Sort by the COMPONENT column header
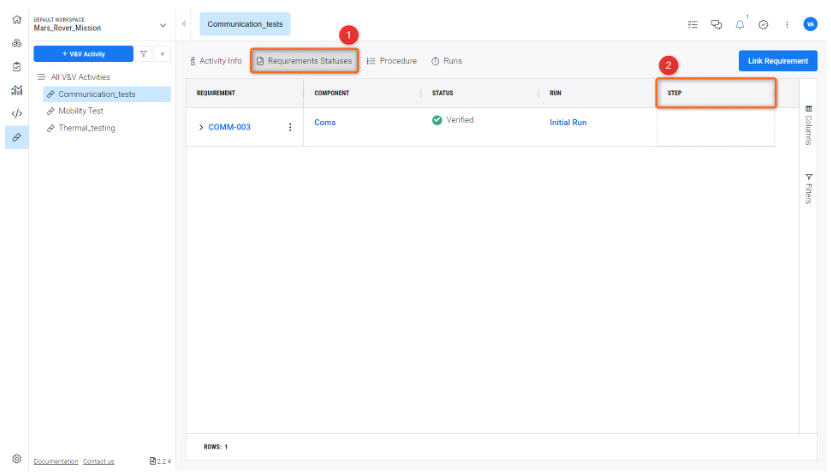Viewport: 831px width, 476px height. 332,93
